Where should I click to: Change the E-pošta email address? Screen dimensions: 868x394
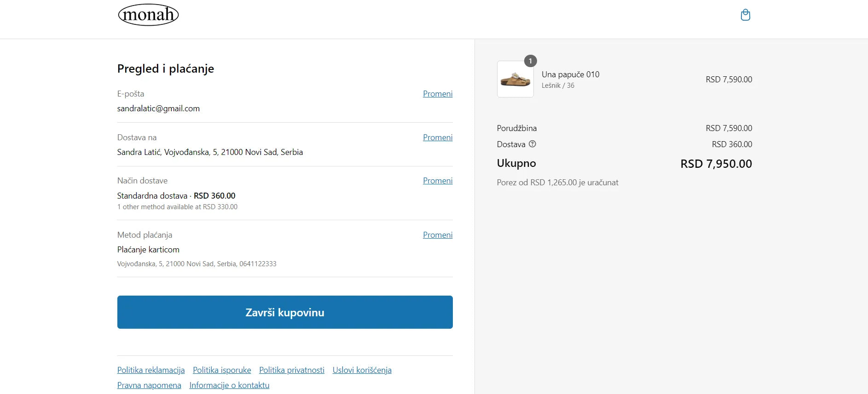437,94
